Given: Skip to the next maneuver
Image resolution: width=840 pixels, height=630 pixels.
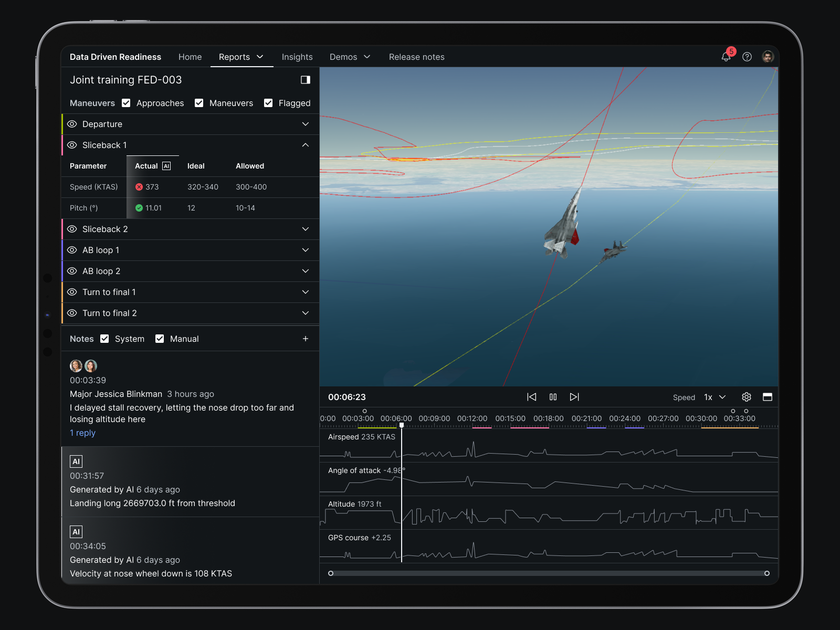Looking at the screenshot, I should (574, 397).
